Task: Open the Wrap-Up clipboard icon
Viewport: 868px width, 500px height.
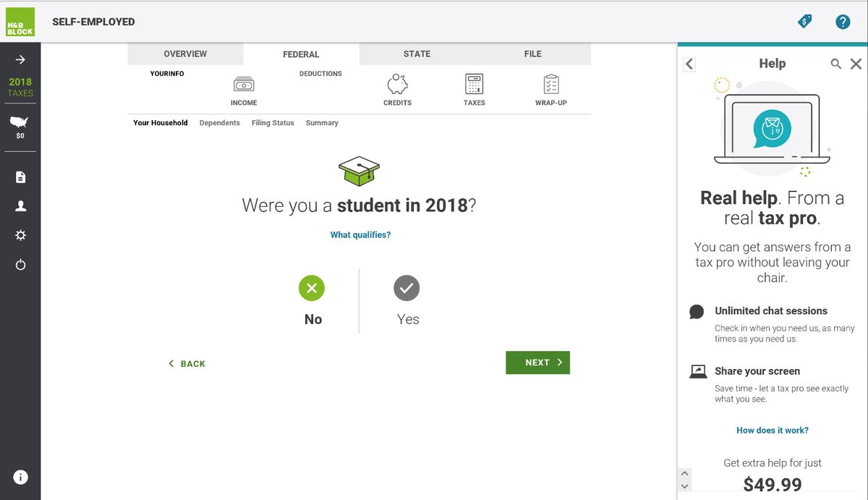Action: [x=551, y=84]
